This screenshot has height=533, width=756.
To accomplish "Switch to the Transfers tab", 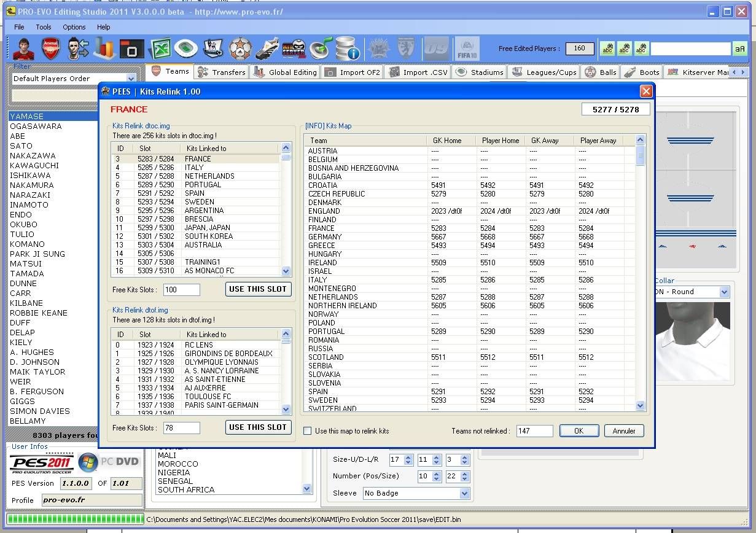I will pyautogui.click(x=221, y=72).
